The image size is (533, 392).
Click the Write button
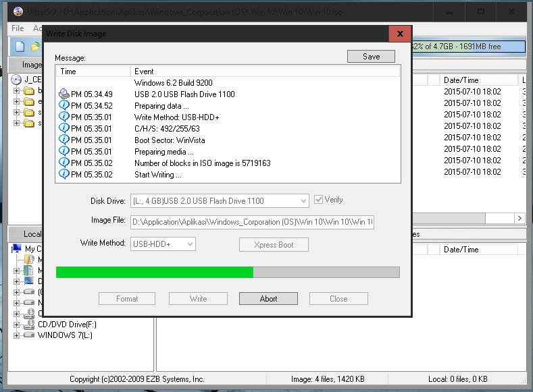(x=198, y=299)
